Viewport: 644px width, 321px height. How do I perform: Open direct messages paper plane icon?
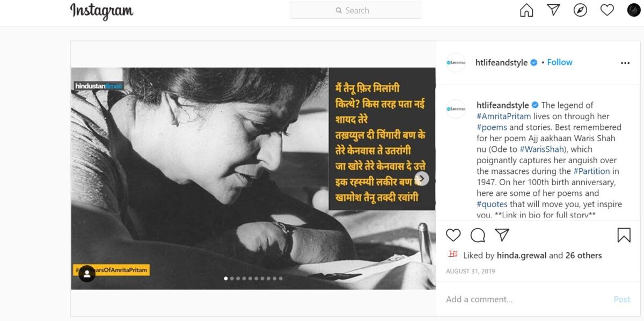553,10
